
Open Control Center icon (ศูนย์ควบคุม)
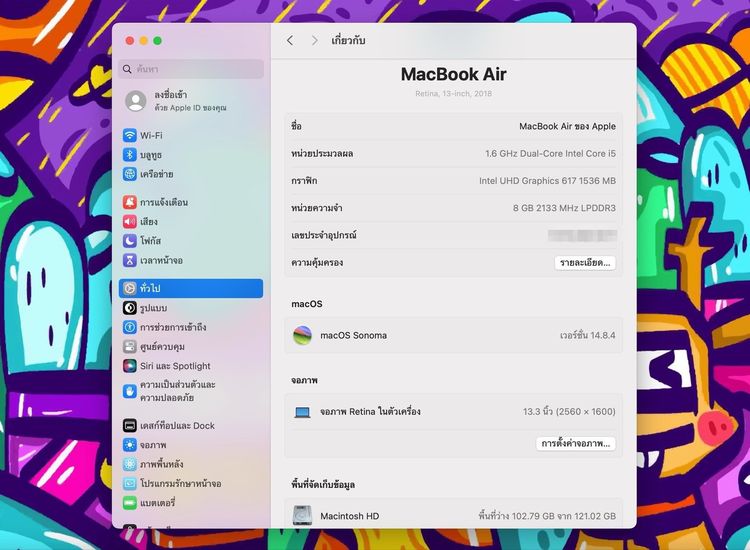point(130,346)
